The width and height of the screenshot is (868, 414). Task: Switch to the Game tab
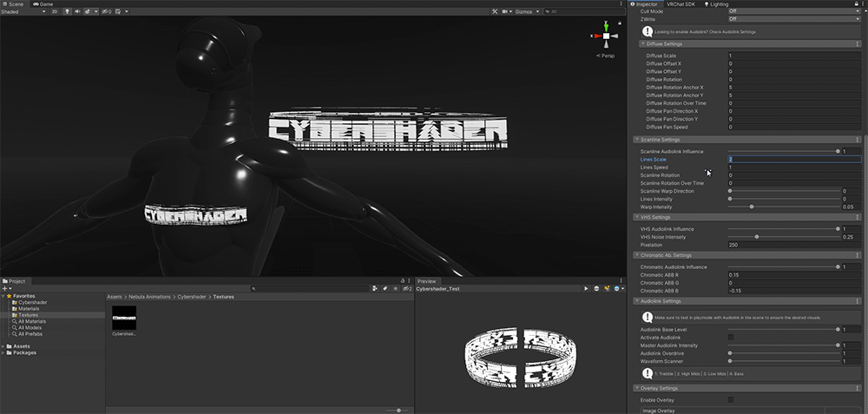click(x=45, y=3)
